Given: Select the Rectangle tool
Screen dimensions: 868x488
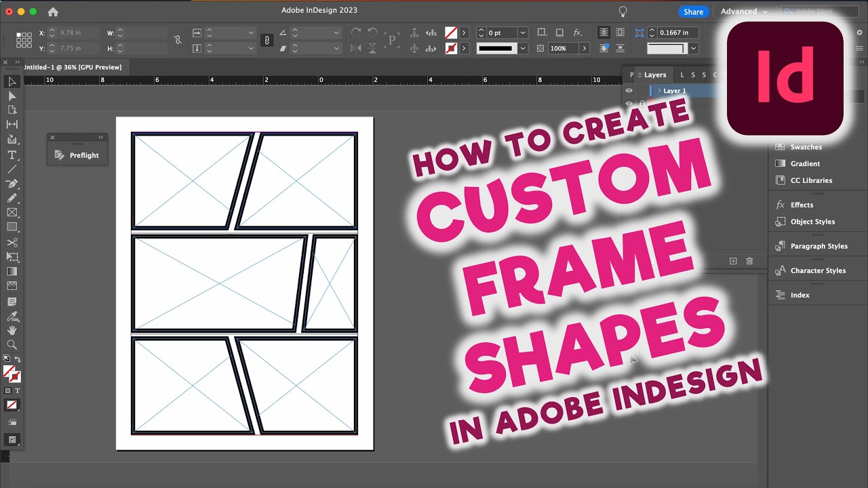Looking at the screenshot, I should [12, 227].
